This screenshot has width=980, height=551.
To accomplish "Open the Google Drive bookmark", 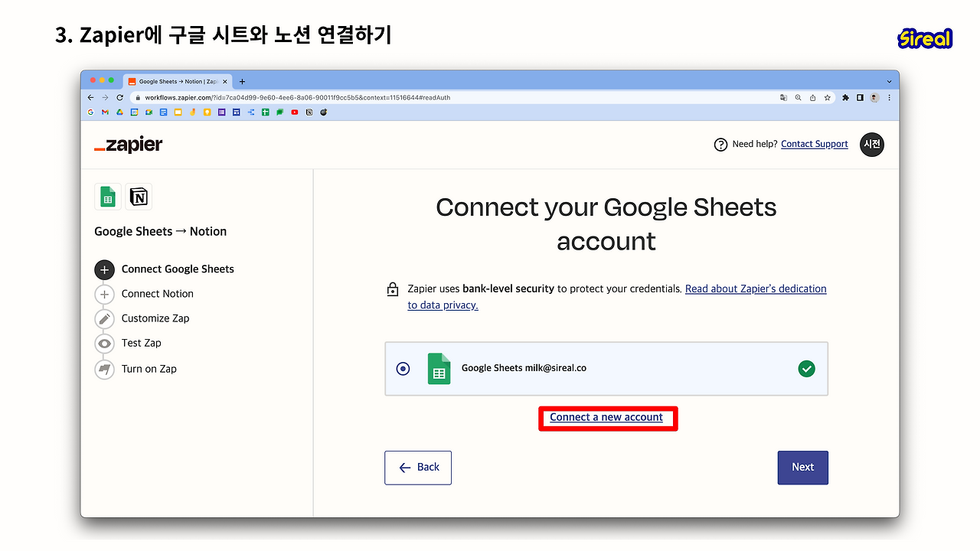I will tap(119, 112).
